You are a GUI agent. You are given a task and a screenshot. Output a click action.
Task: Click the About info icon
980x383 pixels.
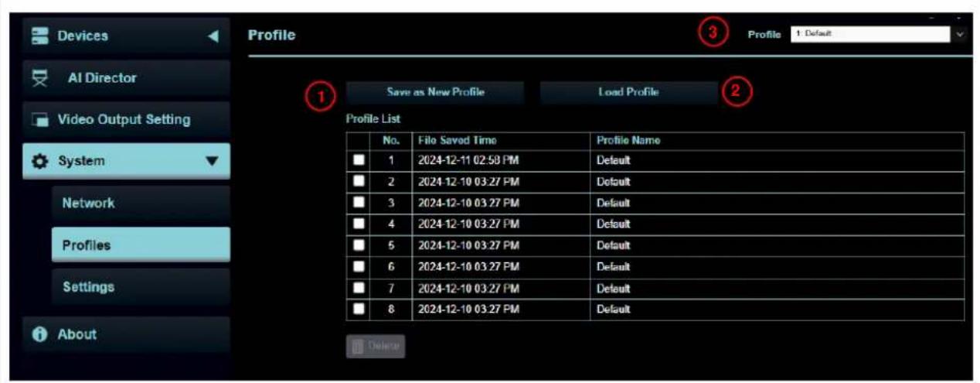click(x=39, y=334)
